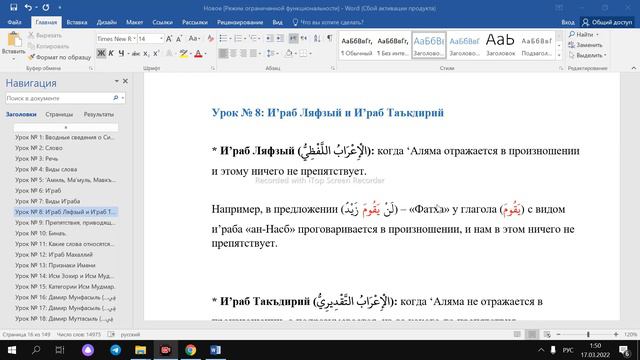Redo the last action in the title bar
This screenshot has height=360, width=640.
pyautogui.click(x=45, y=7)
